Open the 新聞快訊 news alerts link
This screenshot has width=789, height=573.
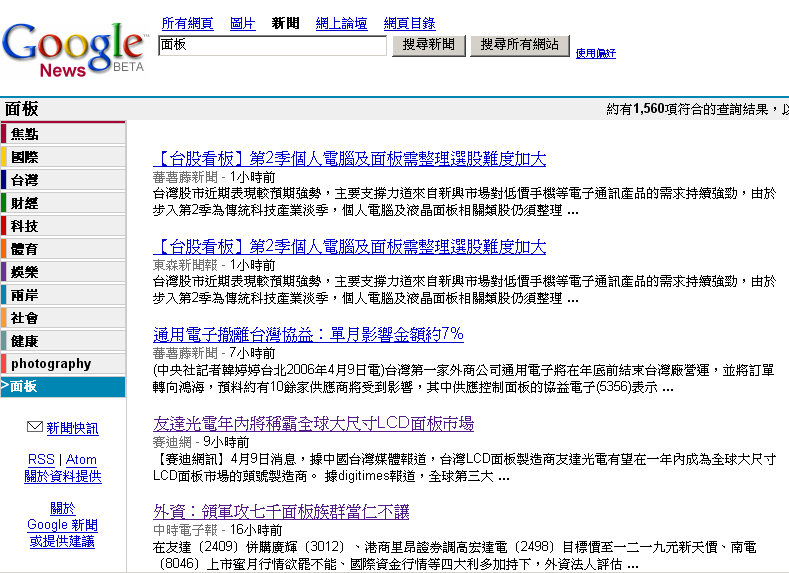(x=72, y=429)
